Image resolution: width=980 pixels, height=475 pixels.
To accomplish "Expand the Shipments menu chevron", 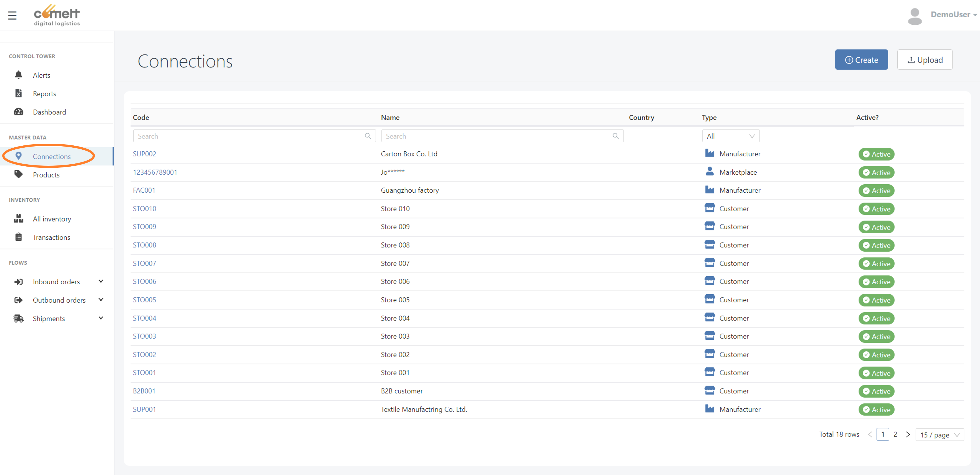I will tap(101, 318).
